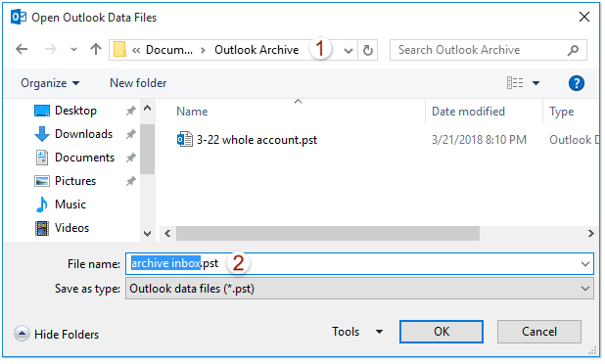The image size is (605, 364).
Task: Open the address bar path dropdown
Action: click(x=349, y=51)
